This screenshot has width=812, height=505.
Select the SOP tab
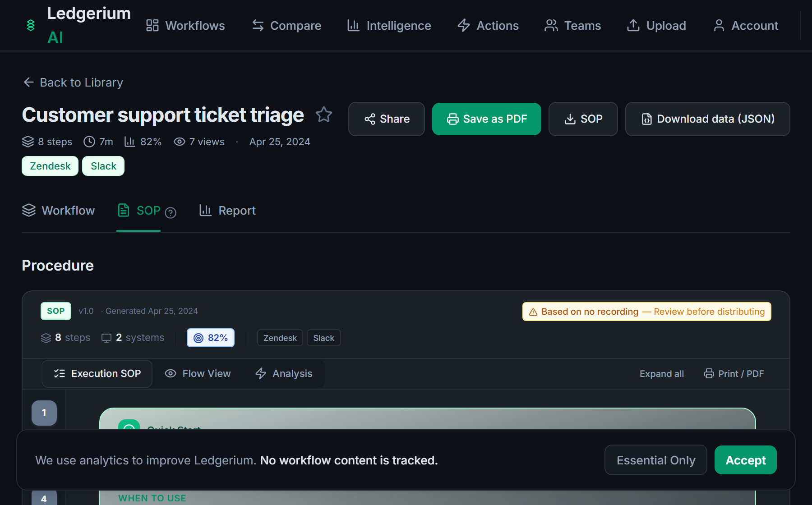coord(139,211)
